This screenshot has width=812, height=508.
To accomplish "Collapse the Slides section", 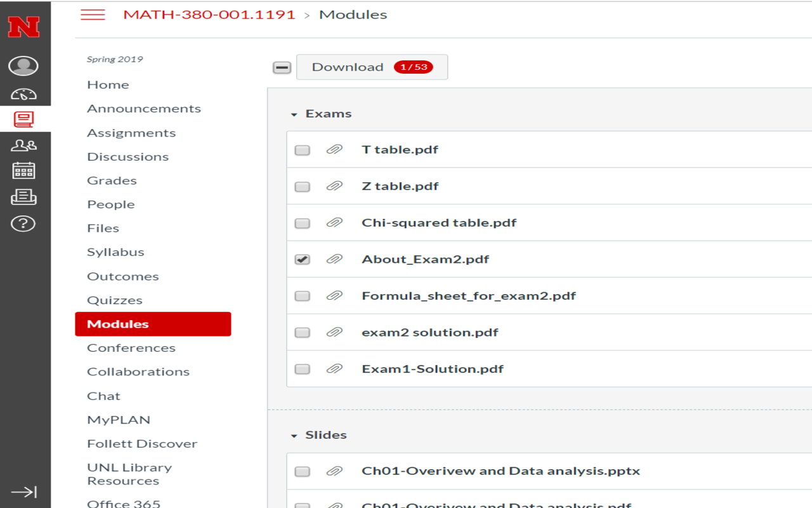I will pos(293,434).
